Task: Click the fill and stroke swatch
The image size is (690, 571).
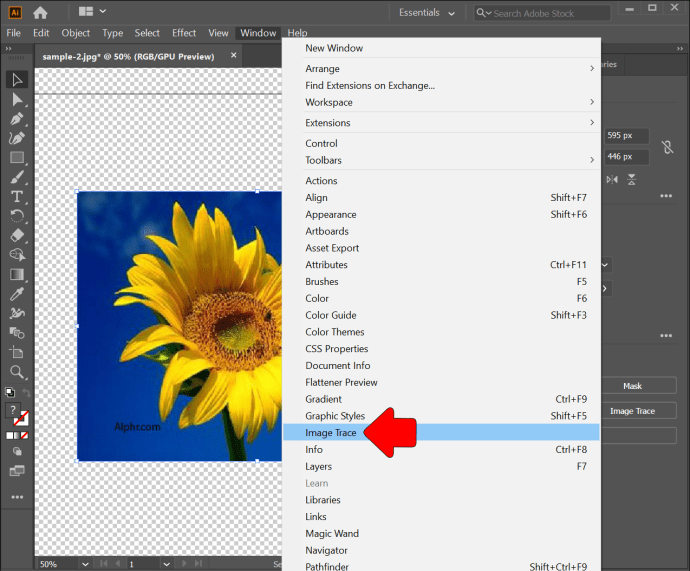Action: click(17, 412)
